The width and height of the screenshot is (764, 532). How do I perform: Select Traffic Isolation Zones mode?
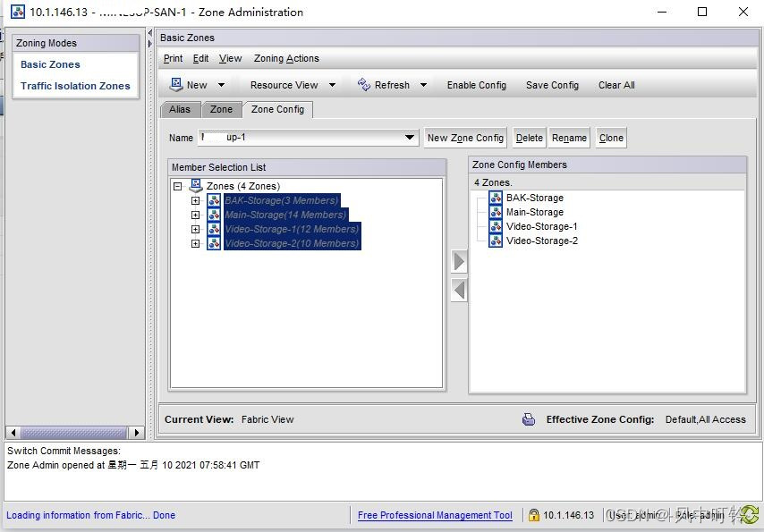click(75, 86)
